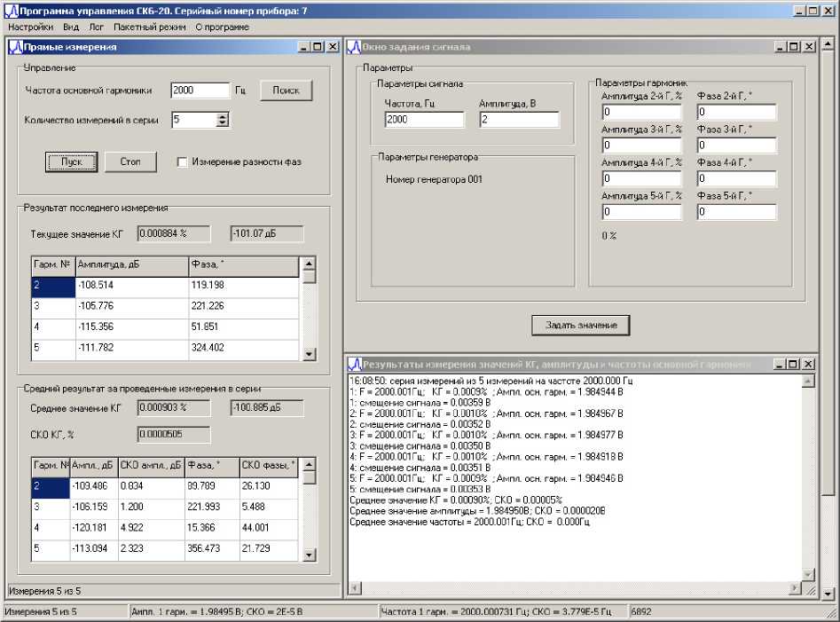840x622 pixels.
Task: Open the Вид menu
Action: pos(71,27)
